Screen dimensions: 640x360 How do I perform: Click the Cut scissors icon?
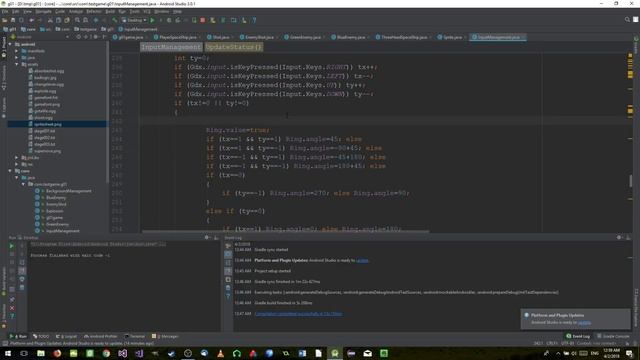[50, 20]
